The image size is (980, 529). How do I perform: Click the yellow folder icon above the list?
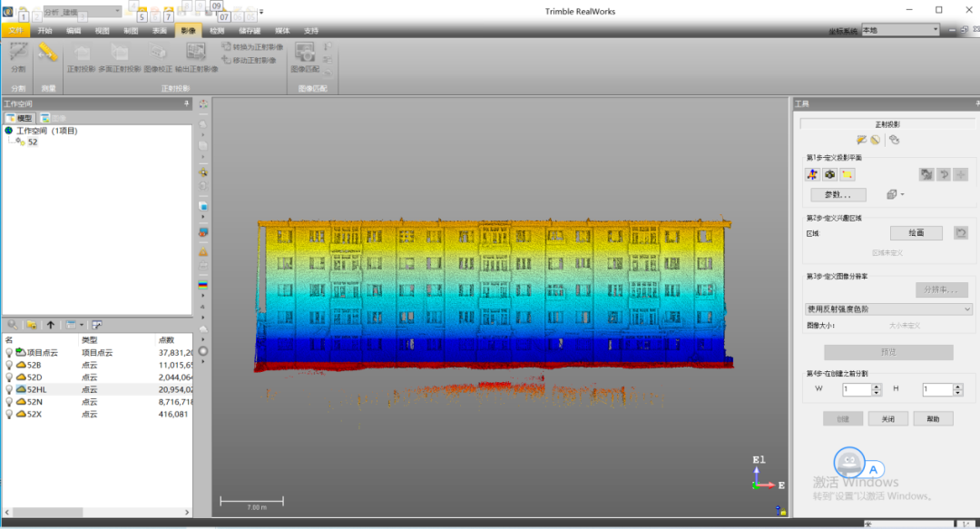[x=31, y=325]
